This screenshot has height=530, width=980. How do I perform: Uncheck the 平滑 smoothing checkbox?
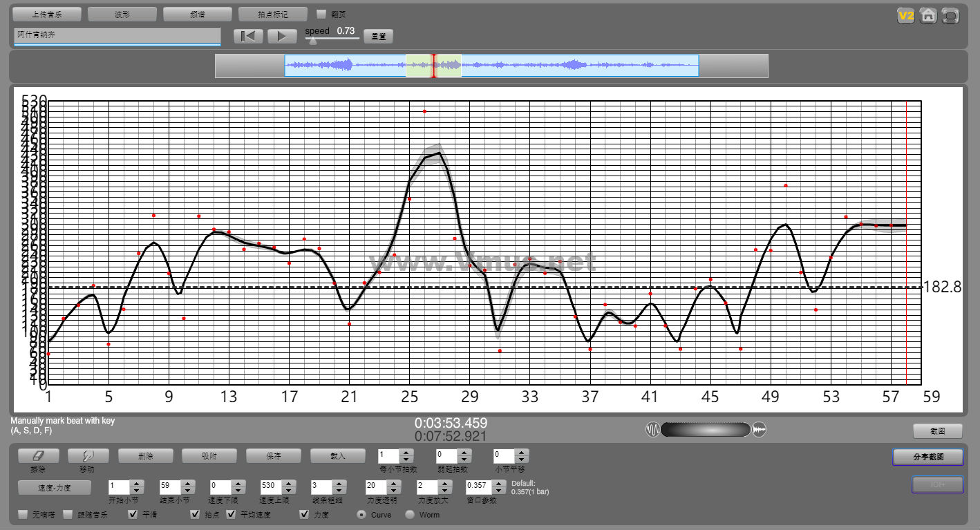(133, 514)
